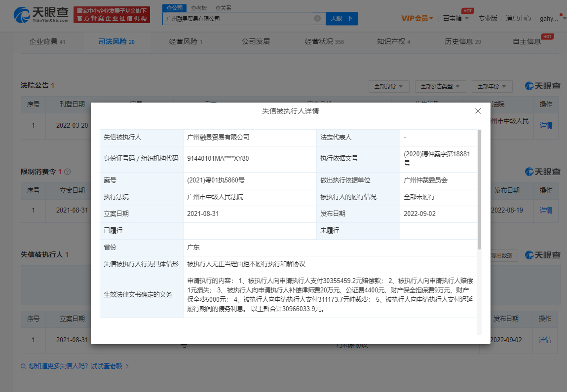
Task: Select the 经营风险 tab
Action: pyautogui.click(x=186, y=42)
